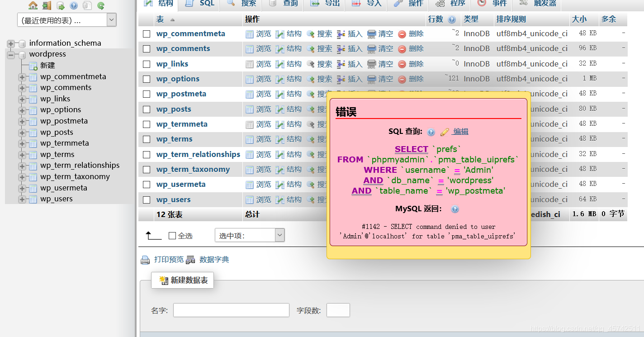Switch to the SQL tab
The height and width of the screenshot is (337, 644).
pos(199,4)
